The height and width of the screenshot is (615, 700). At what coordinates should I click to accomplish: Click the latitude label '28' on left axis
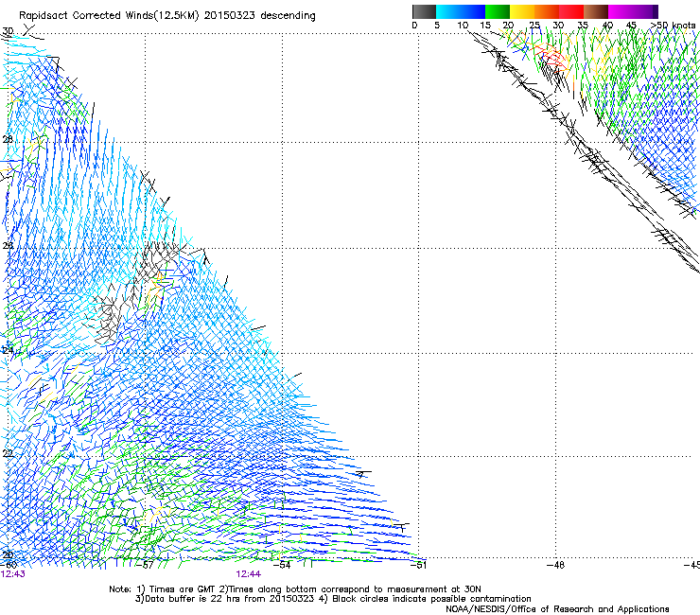coord(8,139)
